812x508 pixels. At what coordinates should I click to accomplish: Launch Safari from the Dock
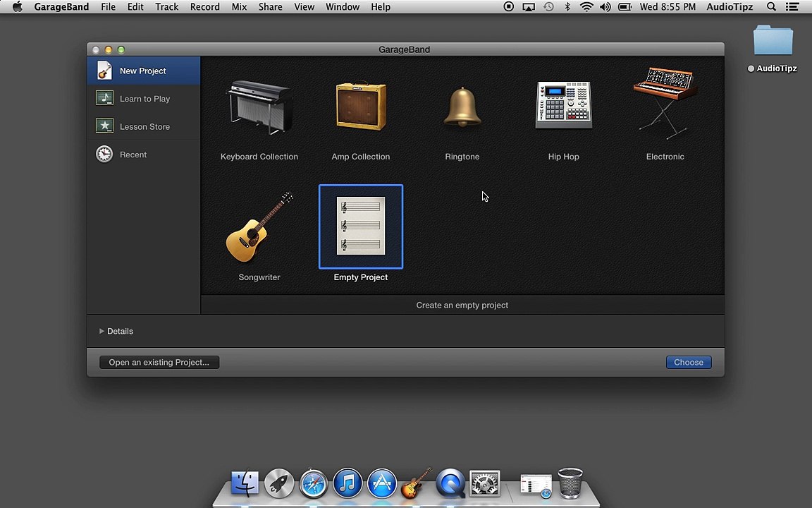pyautogui.click(x=313, y=483)
